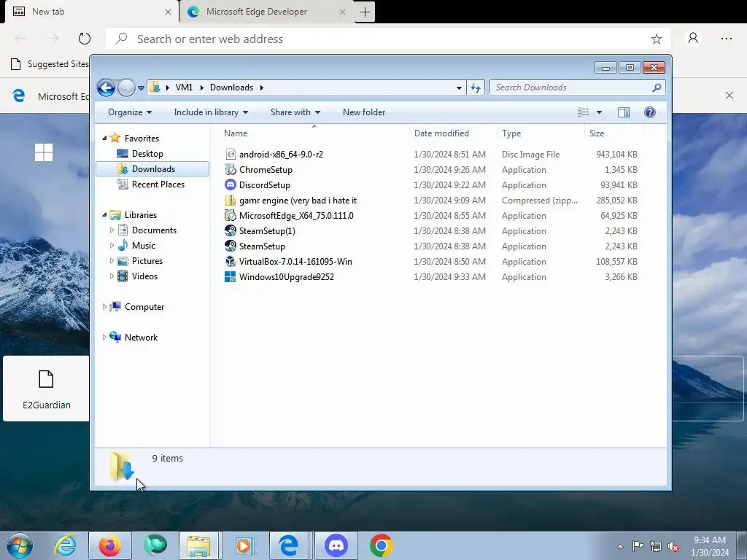
Task: Select the SteamSetup(1) file icon
Action: click(x=231, y=231)
